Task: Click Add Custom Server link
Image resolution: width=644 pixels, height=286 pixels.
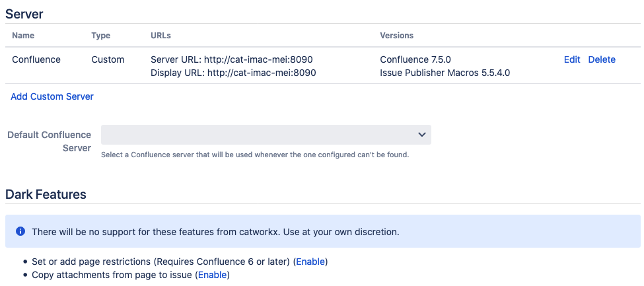Action: coord(52,96)
